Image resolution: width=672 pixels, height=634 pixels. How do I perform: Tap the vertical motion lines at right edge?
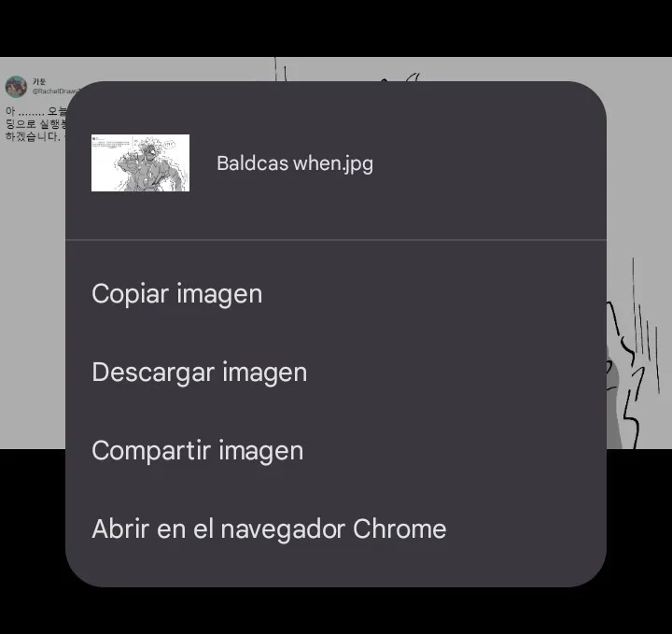(645, 326)
